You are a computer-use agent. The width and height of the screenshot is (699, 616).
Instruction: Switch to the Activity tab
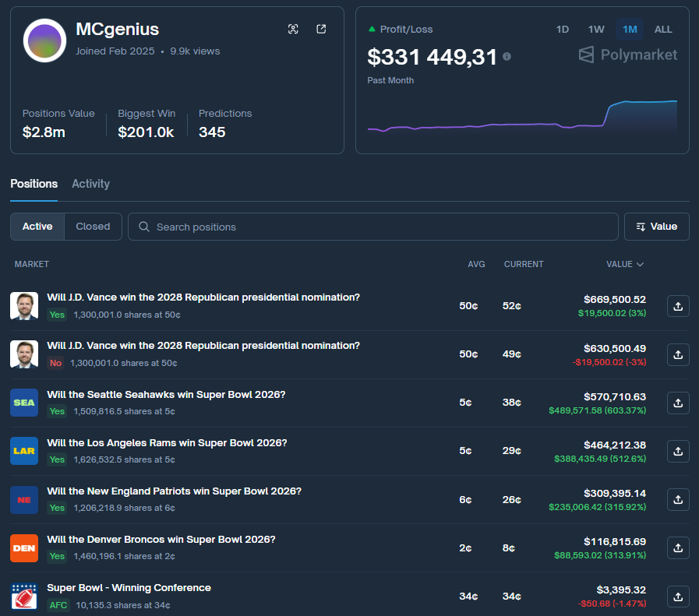[x=90, y=184]
